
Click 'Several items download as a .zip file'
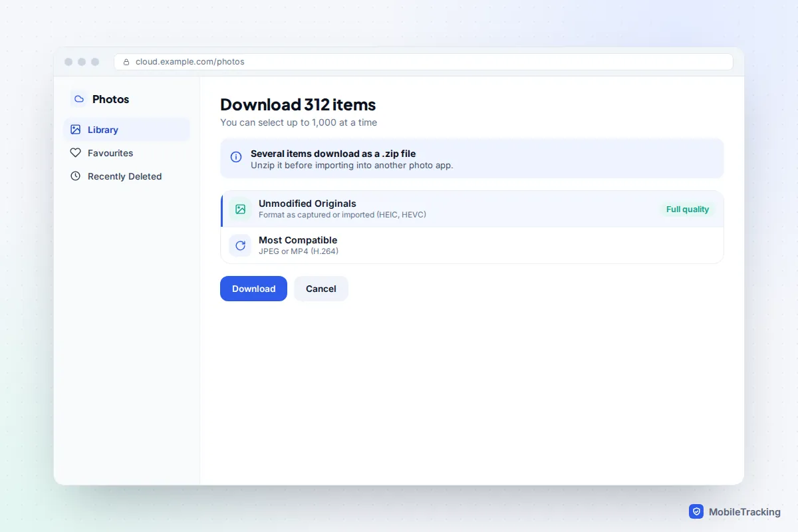click(x=333, y=154)
